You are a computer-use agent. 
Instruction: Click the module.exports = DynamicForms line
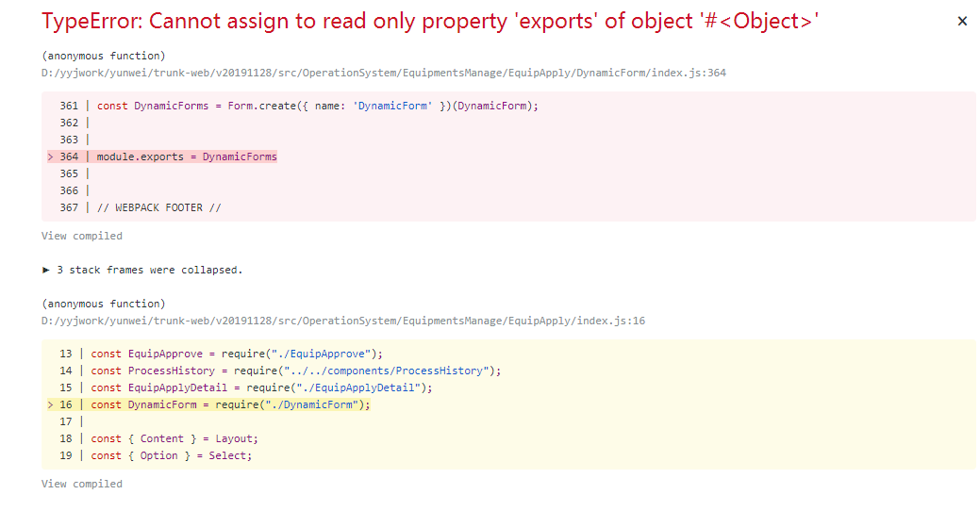click(187, 157)
